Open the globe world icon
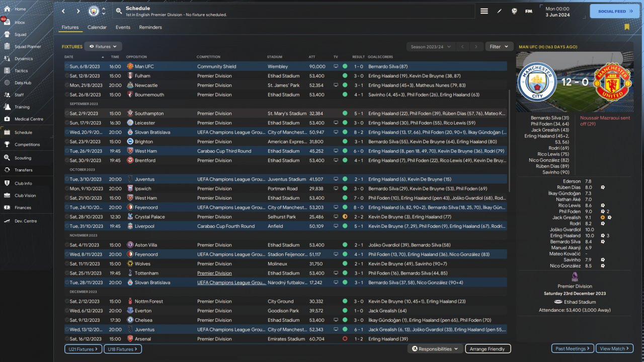 click(514, 11)
